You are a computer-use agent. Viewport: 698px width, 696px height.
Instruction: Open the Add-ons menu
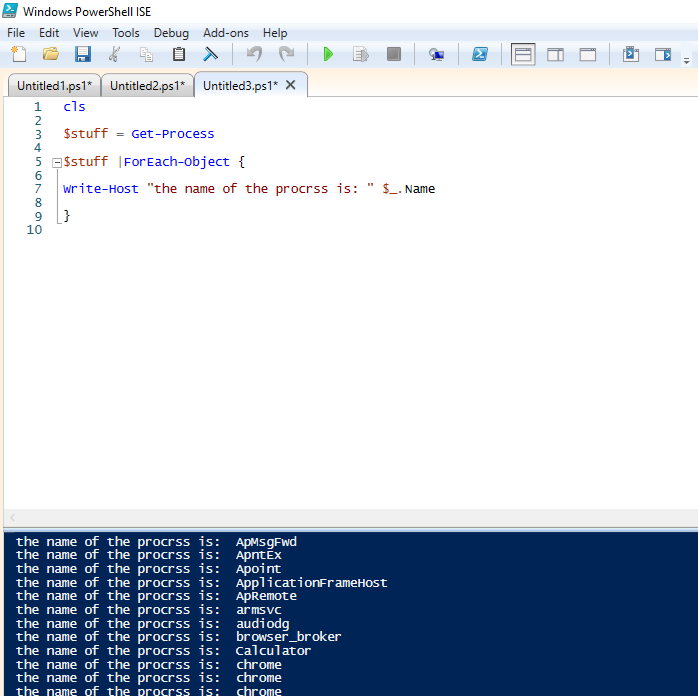[x=226, y=33]
